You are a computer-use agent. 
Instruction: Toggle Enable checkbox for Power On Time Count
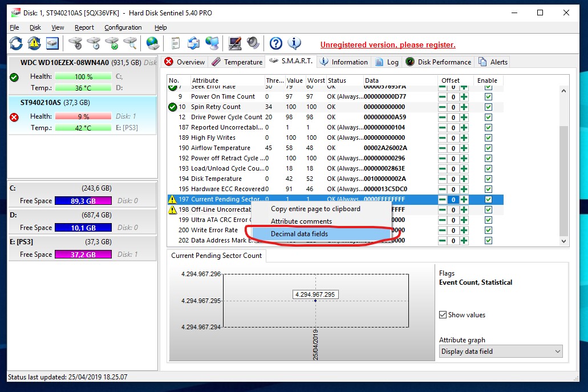coord(488,97)
